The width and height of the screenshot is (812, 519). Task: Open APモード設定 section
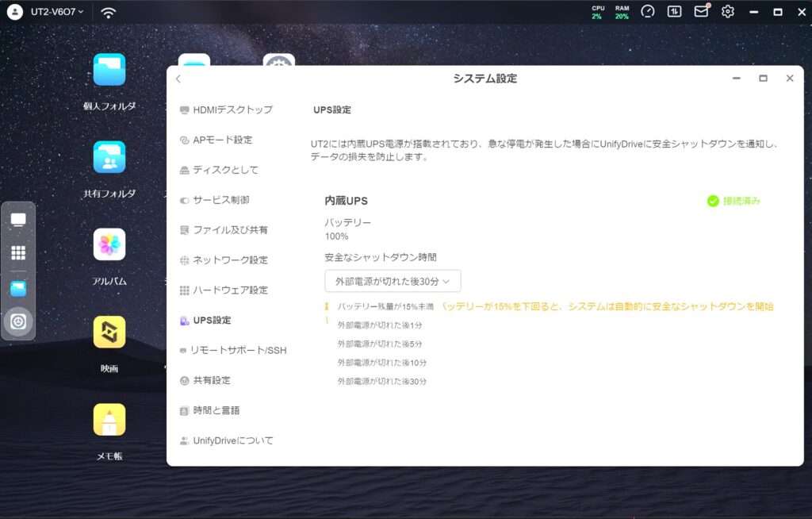pos(216,140)
